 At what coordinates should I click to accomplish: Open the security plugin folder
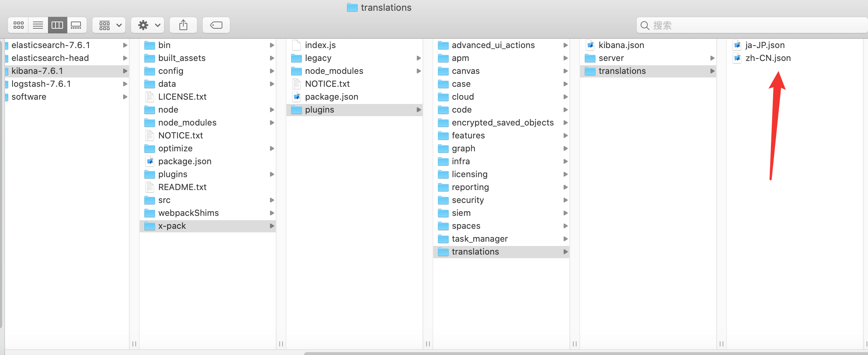point(468,200)
